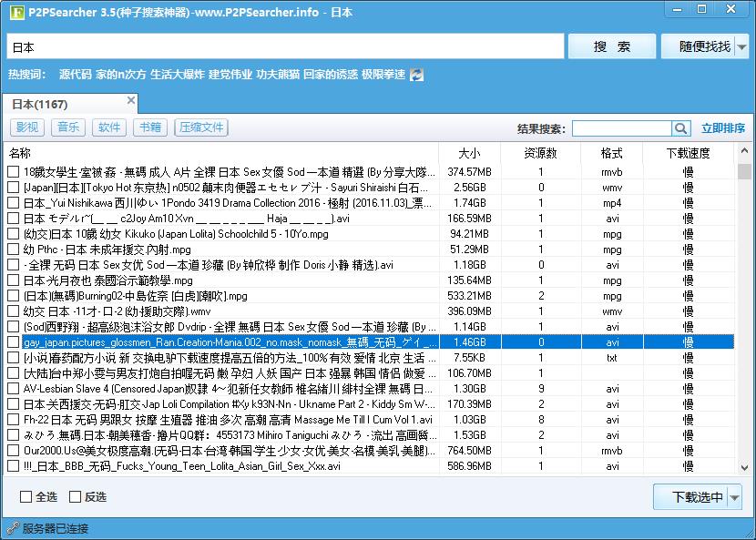Sort by the 下载速度 column header
756x540 pixels.
[688, 153]
